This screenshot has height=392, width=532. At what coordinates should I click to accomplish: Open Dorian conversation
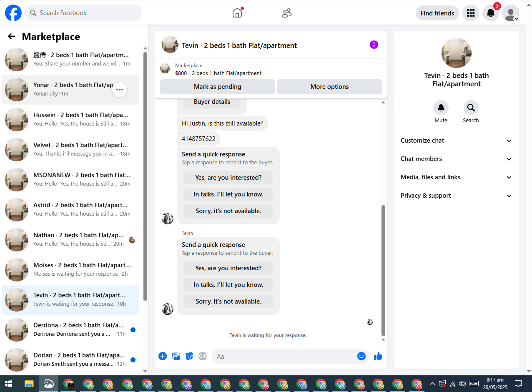point(70,360)
